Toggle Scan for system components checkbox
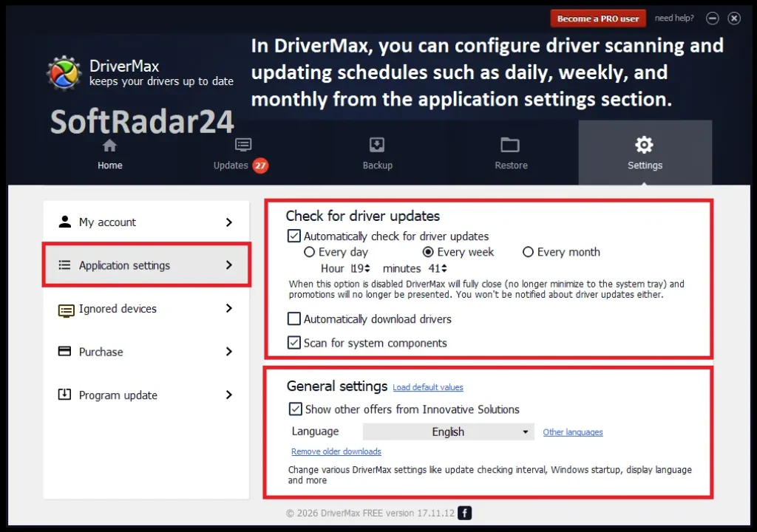 tap(294, 343)
